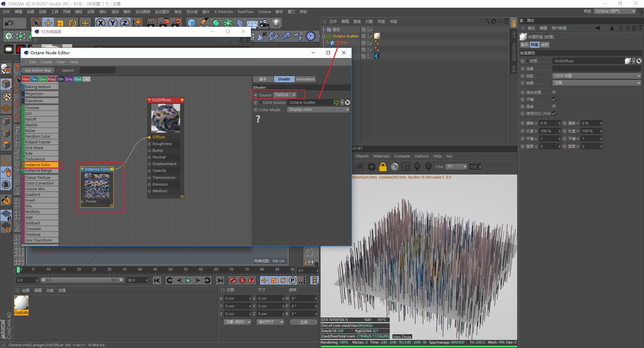This screenshot has height=348, width=644.
Task: Select the Move tool in the top toolbar
Action: coord(48,23)
